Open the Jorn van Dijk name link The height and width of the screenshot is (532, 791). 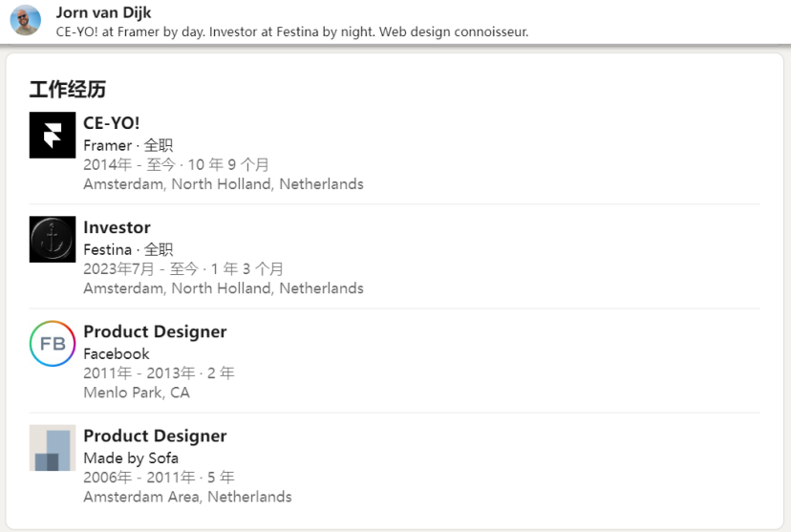click(x=103, y=12)
